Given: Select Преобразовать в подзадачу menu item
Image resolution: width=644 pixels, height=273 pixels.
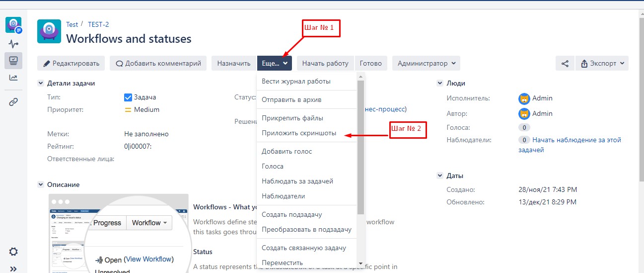Looking at the screenshot, I should coord(307,230).
